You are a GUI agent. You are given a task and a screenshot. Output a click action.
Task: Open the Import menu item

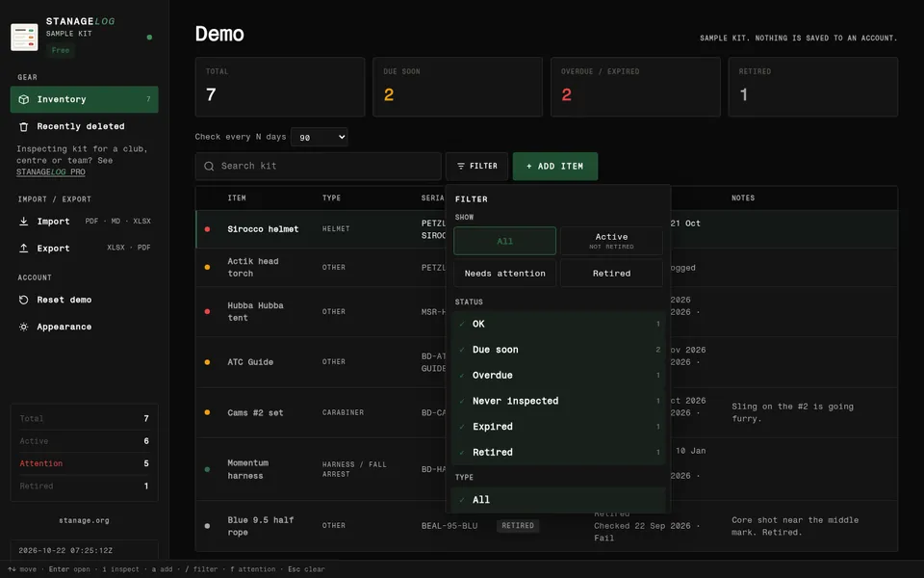pyautogui.click(x=85, y=222)
